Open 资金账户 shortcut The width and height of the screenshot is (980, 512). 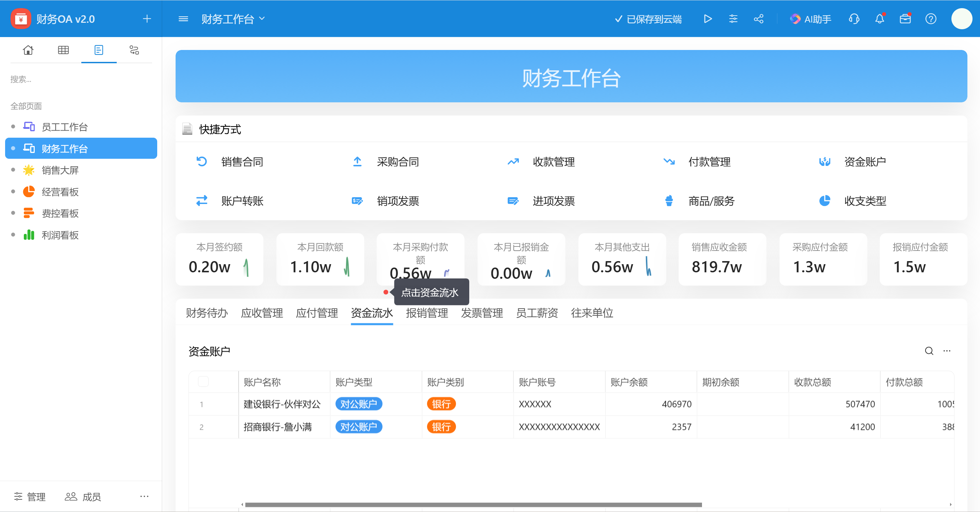pos(852,161)
